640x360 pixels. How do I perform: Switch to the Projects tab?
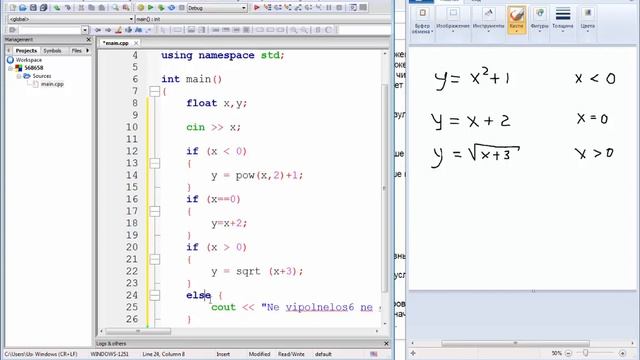point(26,51)
